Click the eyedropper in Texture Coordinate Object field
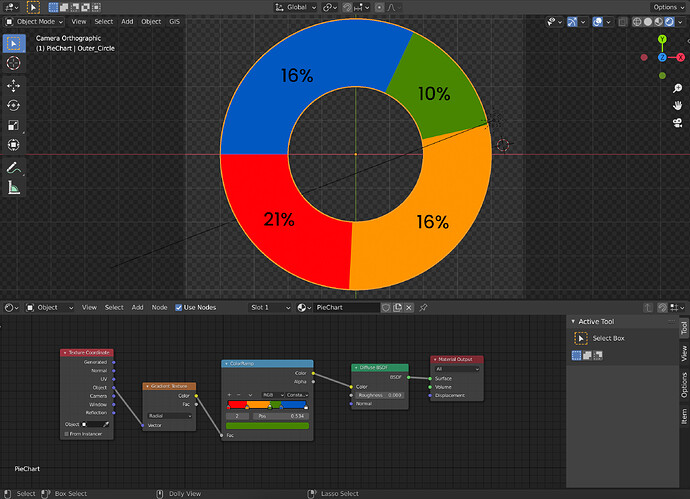The image size is (690, 499). pos(106,425)
